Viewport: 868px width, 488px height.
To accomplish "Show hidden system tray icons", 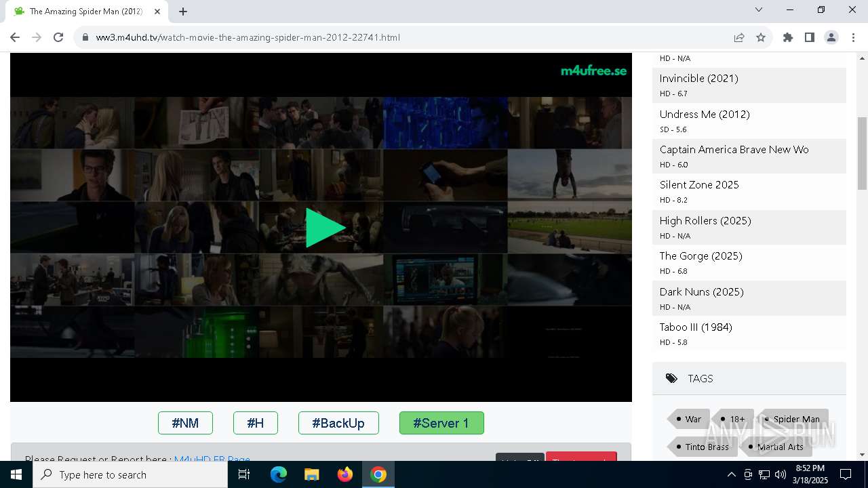I will (x=731, y=474).
